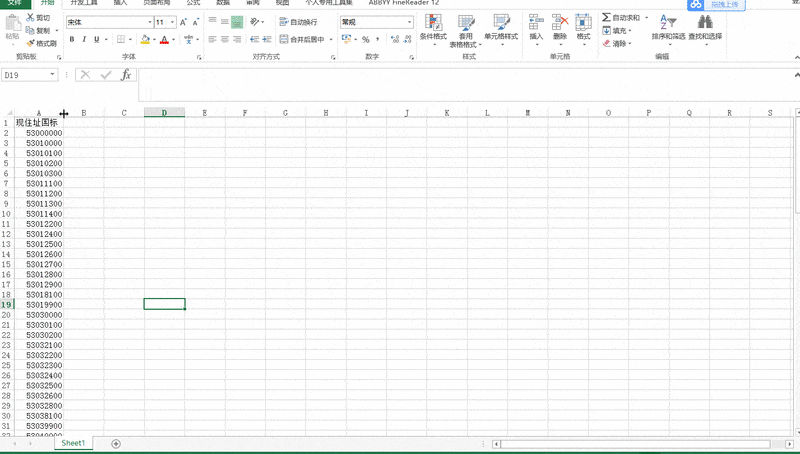Toggle Wrap Text (自动换行)
This screenshot has height=454, width=800.
pos(298,22)
